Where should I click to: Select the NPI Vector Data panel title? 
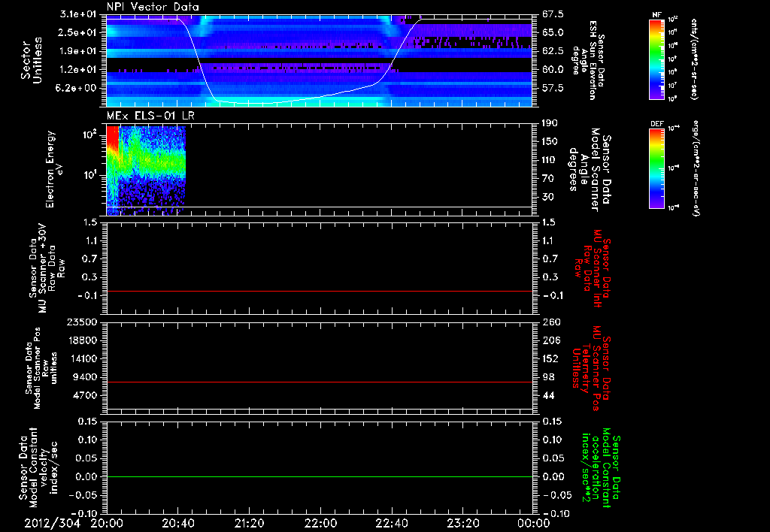coord(153,7)
